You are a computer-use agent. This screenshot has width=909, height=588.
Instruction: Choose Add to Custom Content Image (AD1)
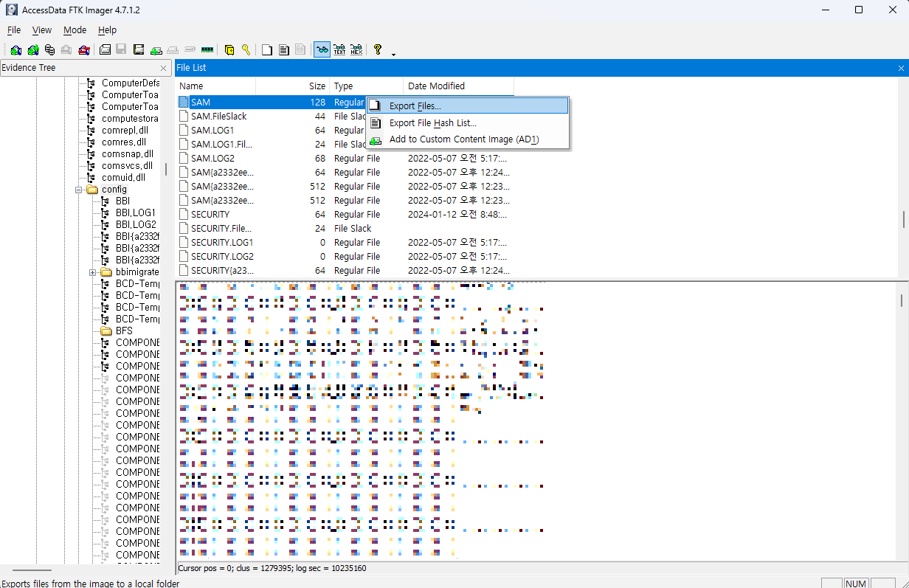pos(468,139)
